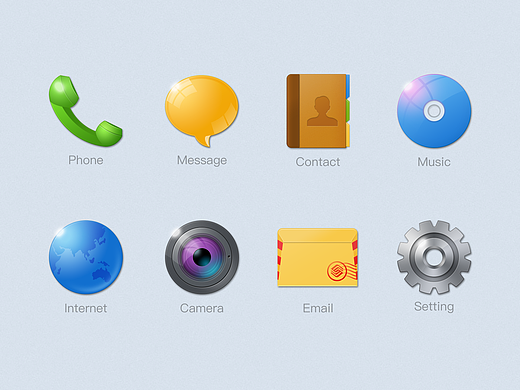Image resolution: width=520 pixels, height=390 pixels.
Task: Click the "Setting" label text
Action: 434,307
